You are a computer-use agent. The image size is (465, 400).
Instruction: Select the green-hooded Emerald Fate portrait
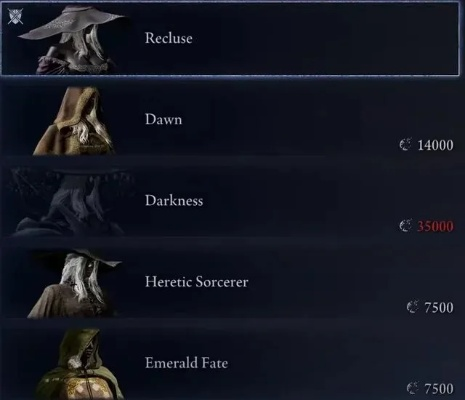coord(78,364)
